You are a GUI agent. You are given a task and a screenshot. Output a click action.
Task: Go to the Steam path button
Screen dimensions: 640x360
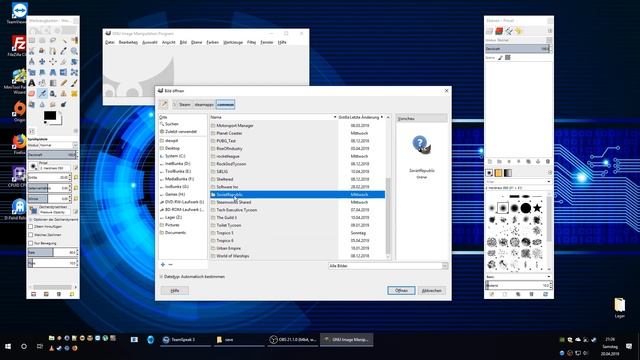pos(184,104)
